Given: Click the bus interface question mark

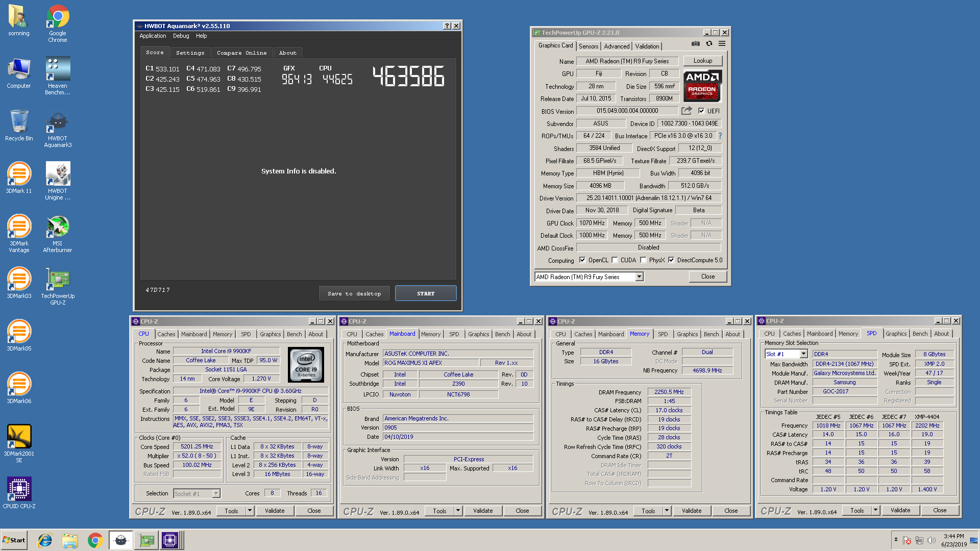Looking at the screenshot, I should click(x=720, y=136).
